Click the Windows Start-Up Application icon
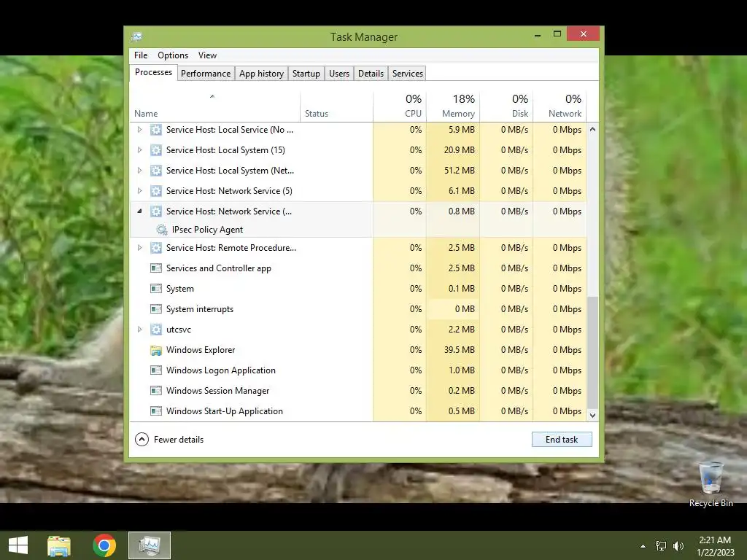 point(156,411)
